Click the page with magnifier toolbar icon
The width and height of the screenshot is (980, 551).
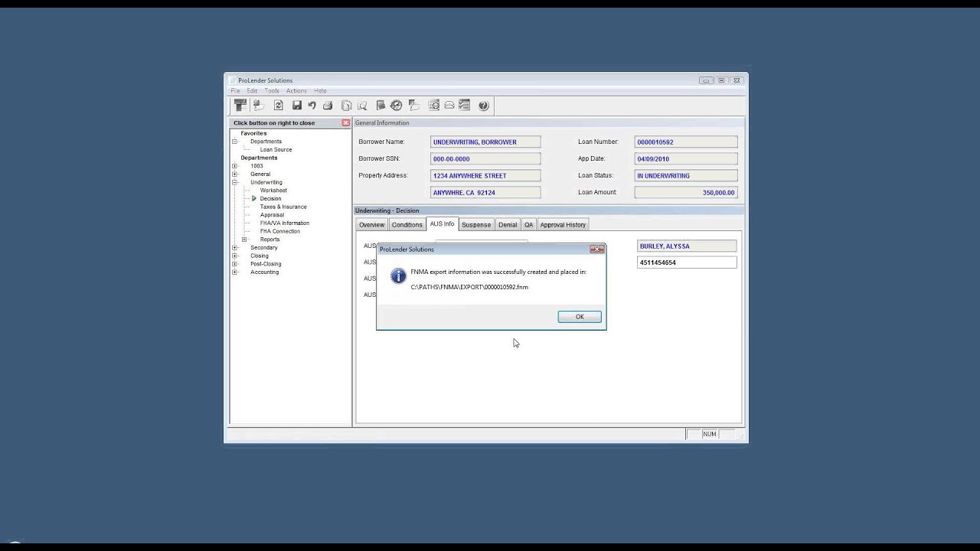coord(362,106)
